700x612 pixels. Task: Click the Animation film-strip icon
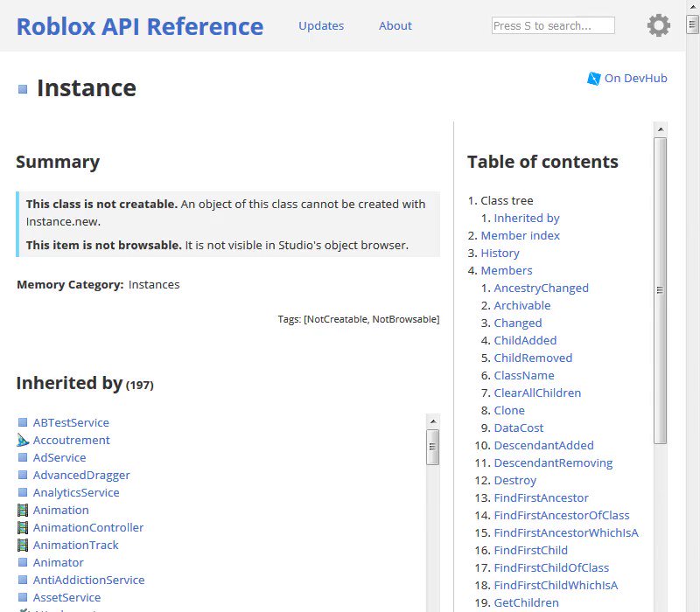point(23,510)
